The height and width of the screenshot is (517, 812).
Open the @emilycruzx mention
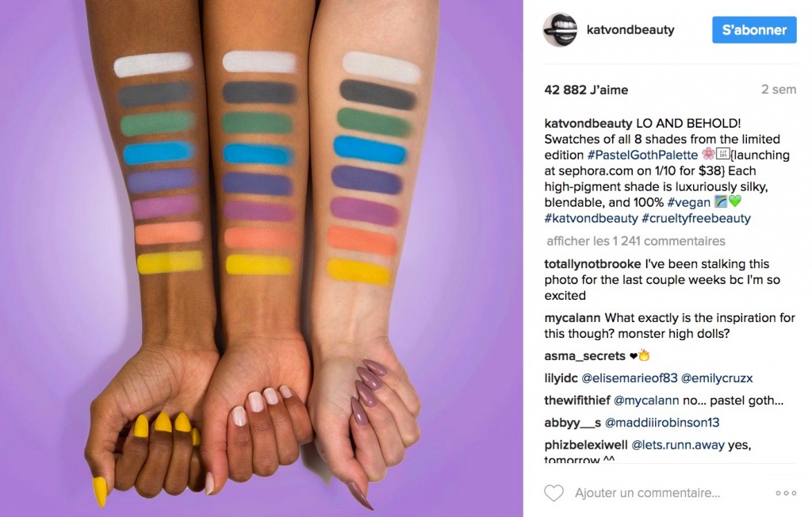[x=717, y=378]
